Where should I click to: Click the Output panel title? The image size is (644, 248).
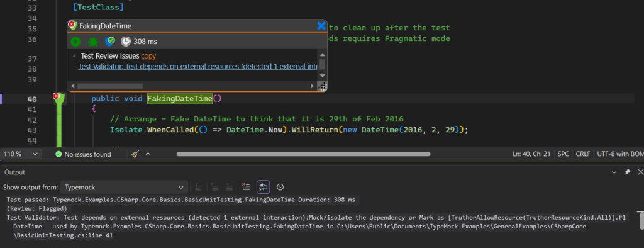click(15, 172)
